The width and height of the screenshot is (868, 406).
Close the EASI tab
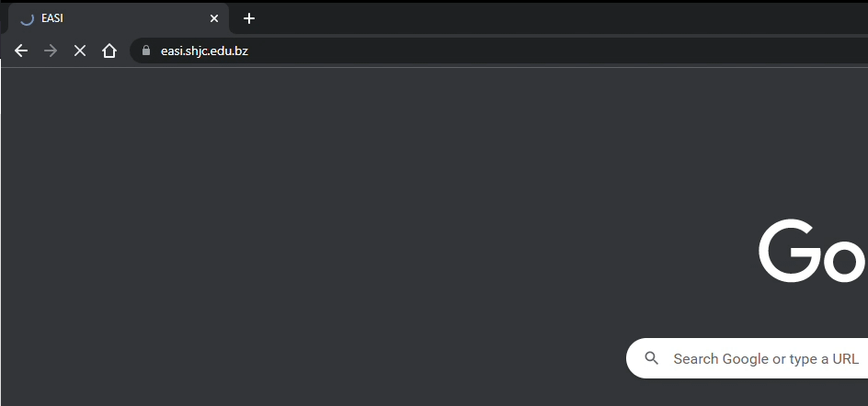tap(214, 18)
